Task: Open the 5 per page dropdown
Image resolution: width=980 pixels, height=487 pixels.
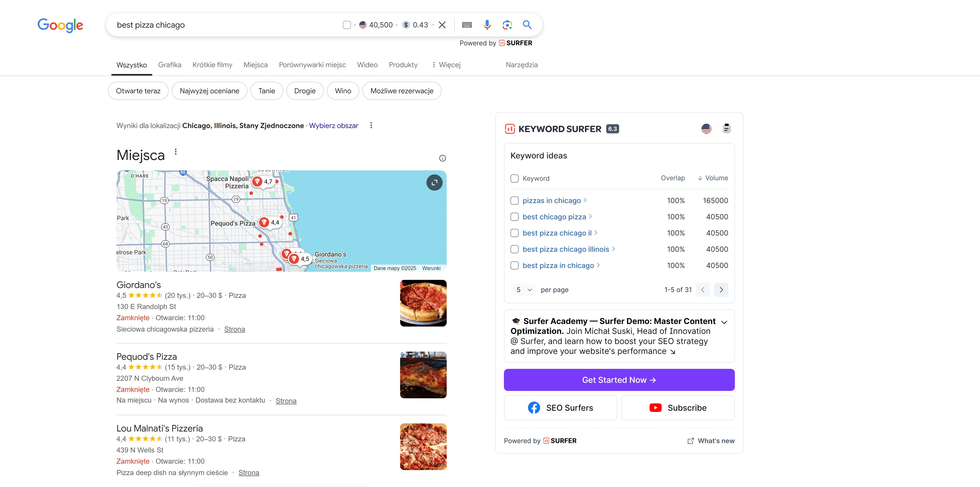Action: (x=523, y=290)
